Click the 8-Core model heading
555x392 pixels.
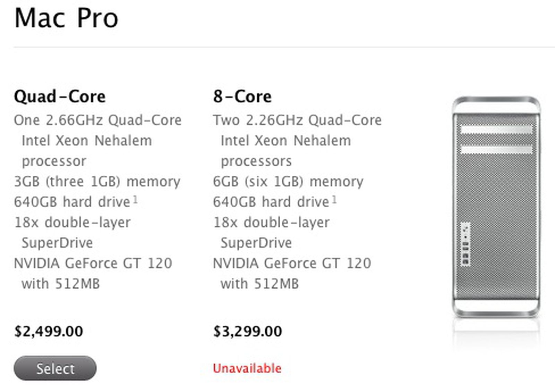242,96
